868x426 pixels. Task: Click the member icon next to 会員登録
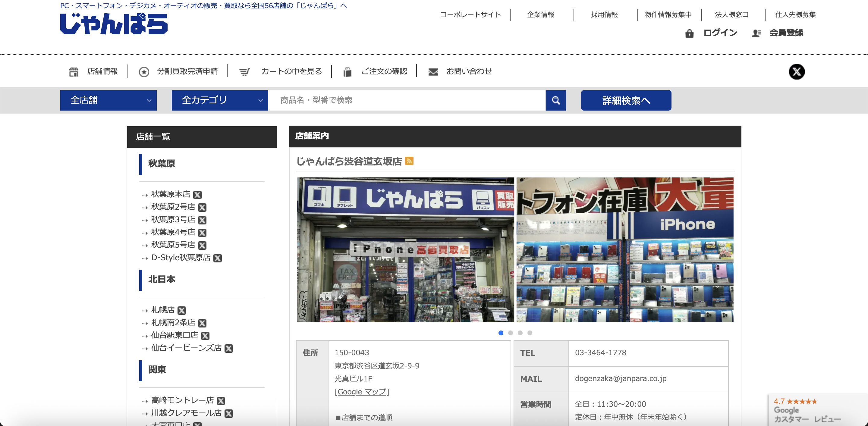pos(756,33)
